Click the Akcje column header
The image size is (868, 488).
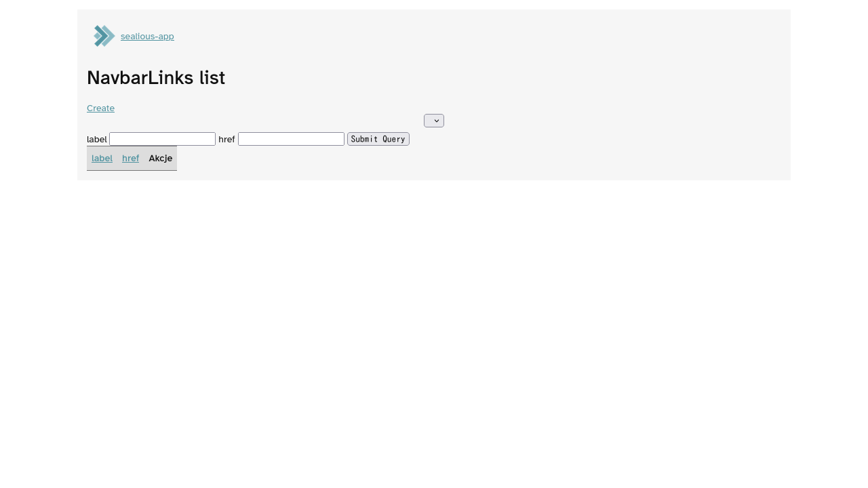160,159
